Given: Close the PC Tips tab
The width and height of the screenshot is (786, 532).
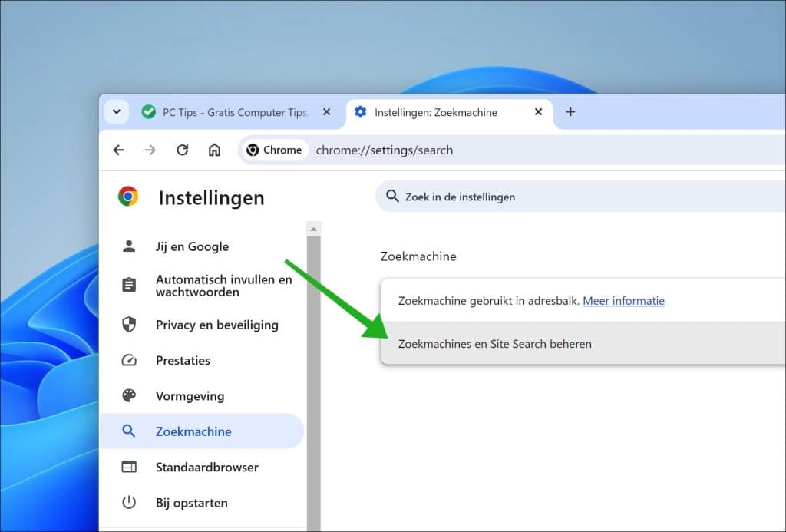Looking at the screenshot, I should (x=326, y=112).
